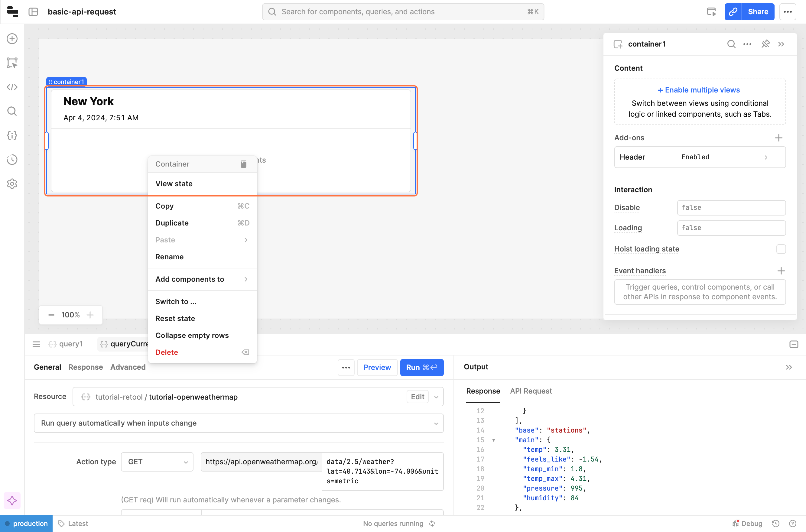Click the AI sparkle assistant icon
The height and width of the screenshot is (532, 806).
(12, 501)
